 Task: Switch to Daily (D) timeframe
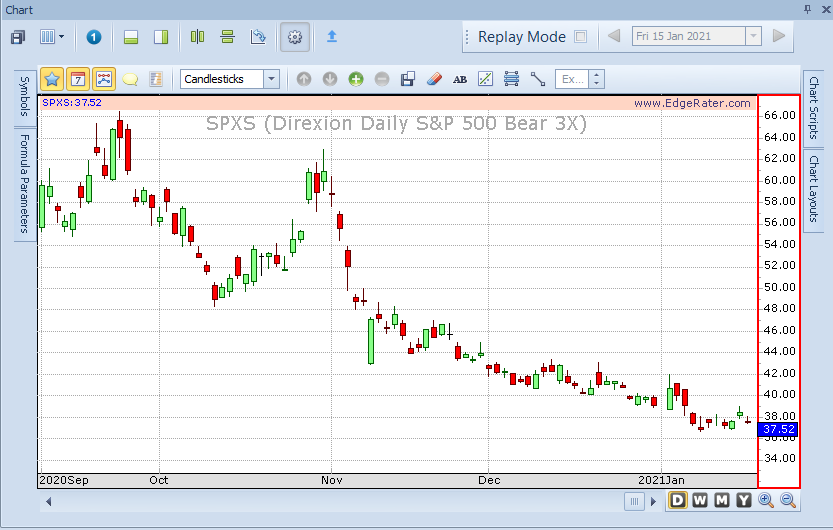677,500
